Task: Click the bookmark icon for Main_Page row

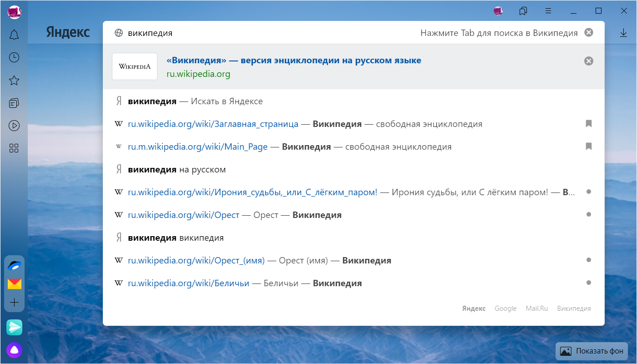Action: tap(589, 147)
